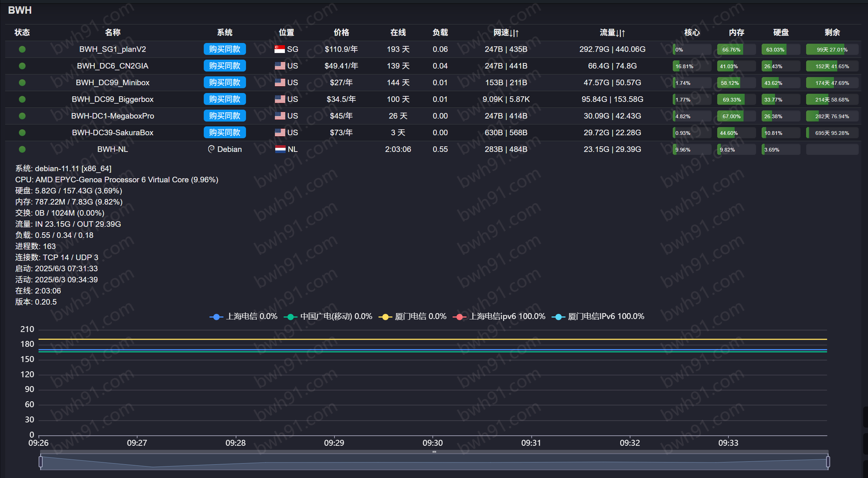
Task: Click the 292.79G | 440.06G traffic cell
Action: (x=612, y=49)
